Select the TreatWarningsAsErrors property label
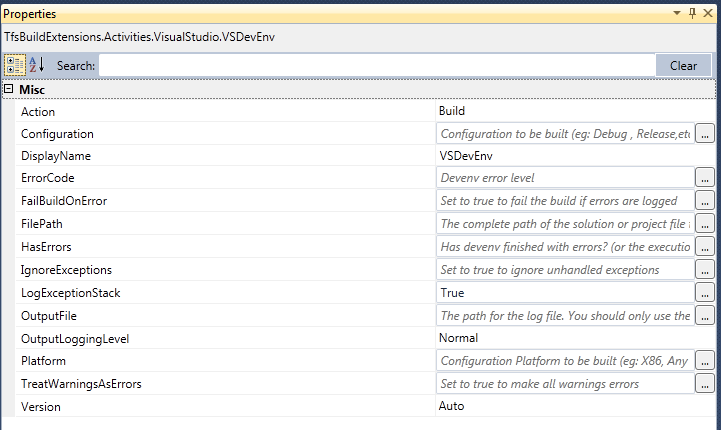Image resolution: width=721 pixels, height=430 pixels. click(81, 384)
